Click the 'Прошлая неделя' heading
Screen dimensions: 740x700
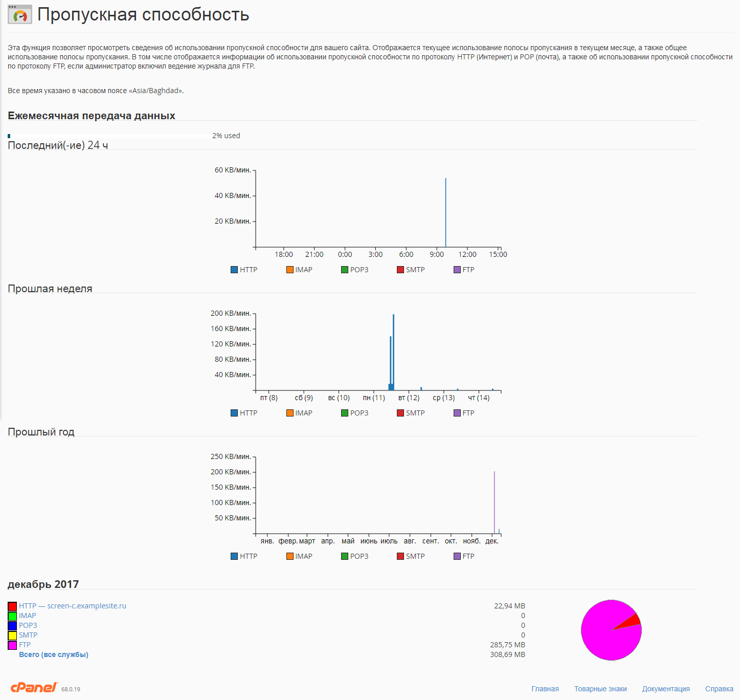tap(50, 289)
